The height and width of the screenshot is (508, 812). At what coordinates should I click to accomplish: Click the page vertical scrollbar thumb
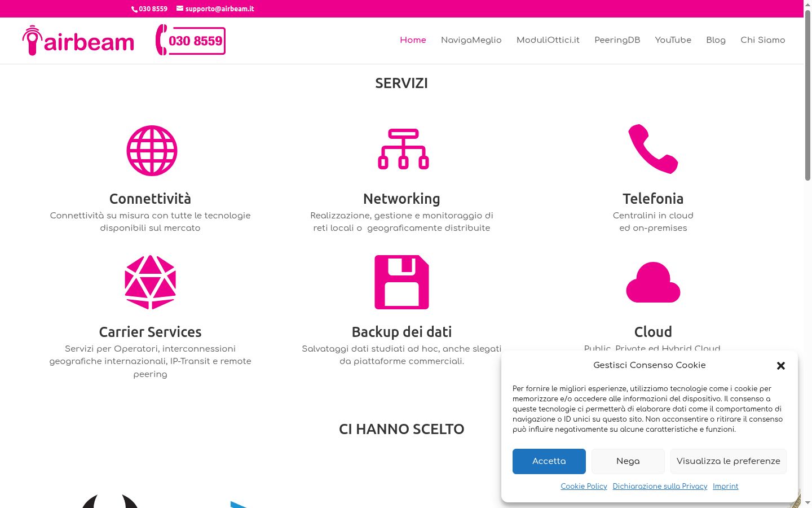coord(807,95)
